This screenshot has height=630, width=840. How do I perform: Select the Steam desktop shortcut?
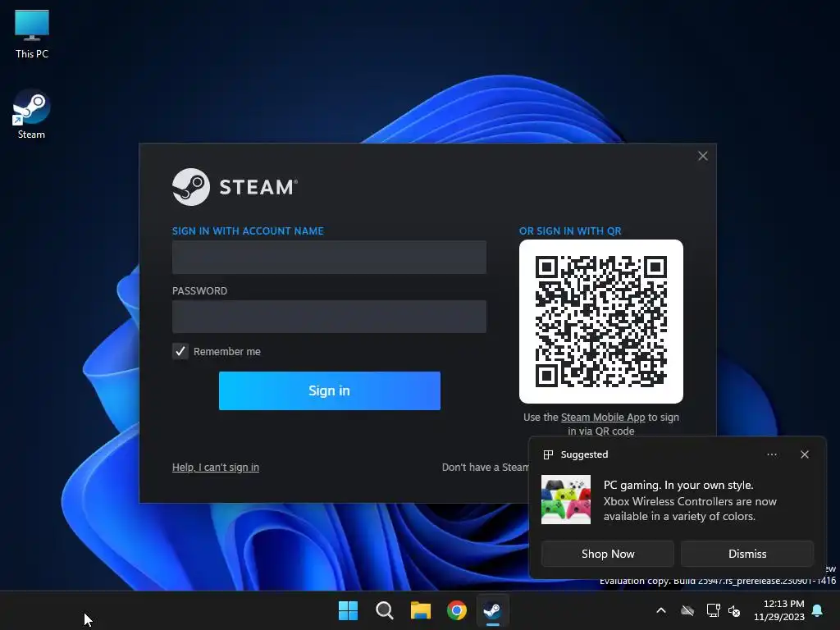pos(31,115)
